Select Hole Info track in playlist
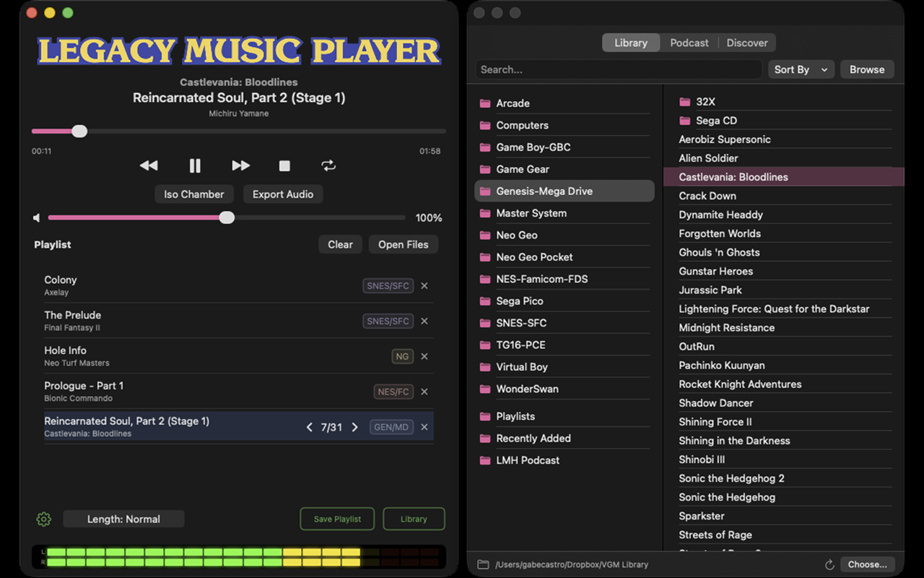Viewport: 924px width, 578px height. [x=239, y=356]
